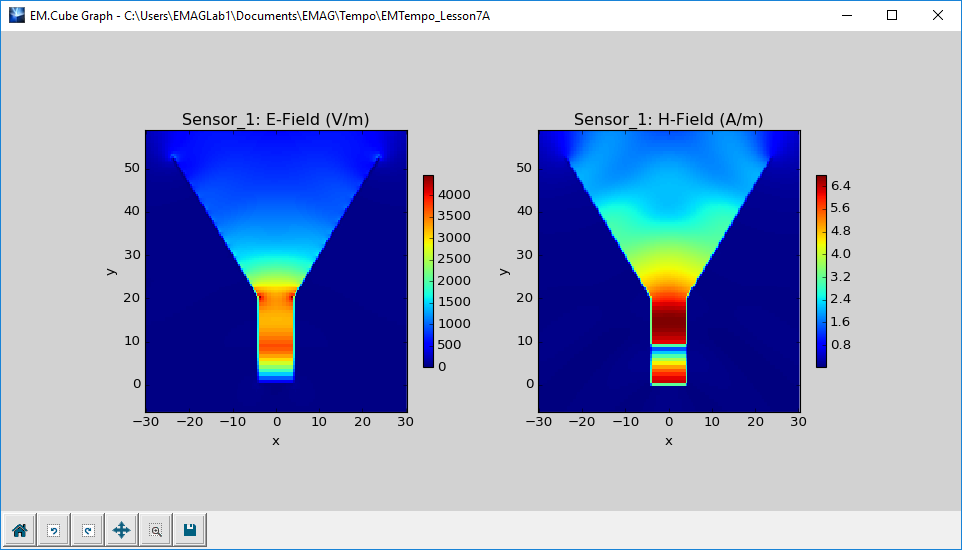The image size is (962, 550).
Task: Activate the Pan axes tool
Action: (121, 530)
